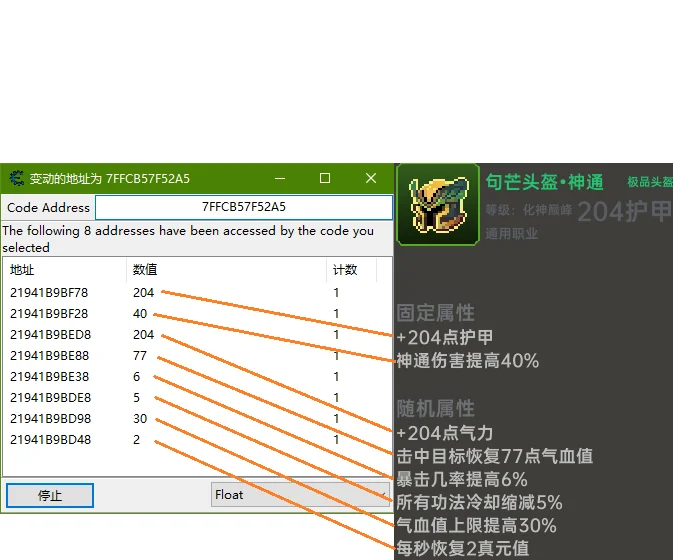
Task: Close the address list window
Action: pos(370,179)
